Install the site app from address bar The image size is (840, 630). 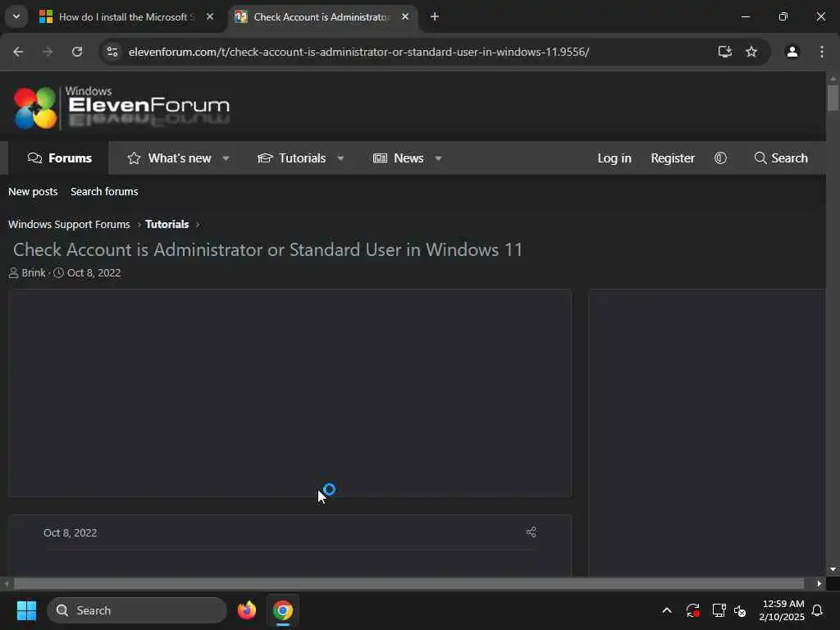[725, 52]
